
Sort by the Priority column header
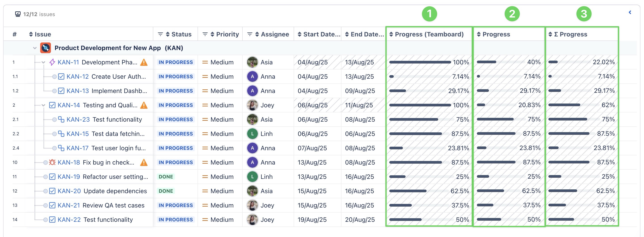pos(227,34)
